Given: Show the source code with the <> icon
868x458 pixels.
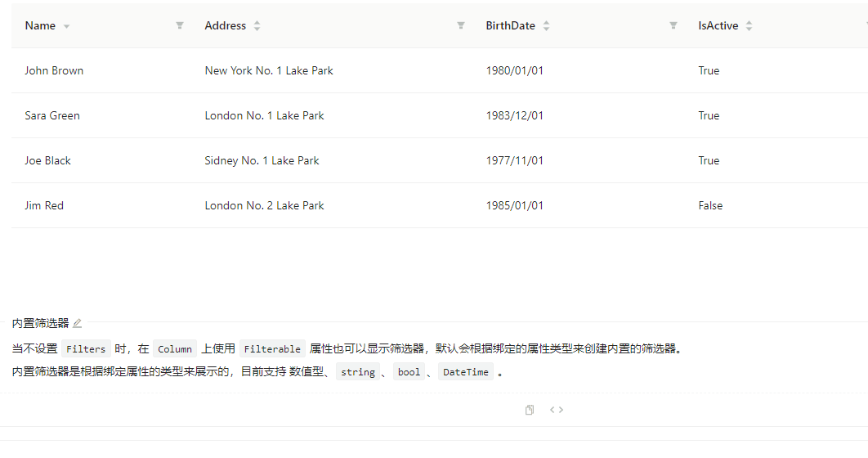Looking at the screenshot, I should coord(557,410).
